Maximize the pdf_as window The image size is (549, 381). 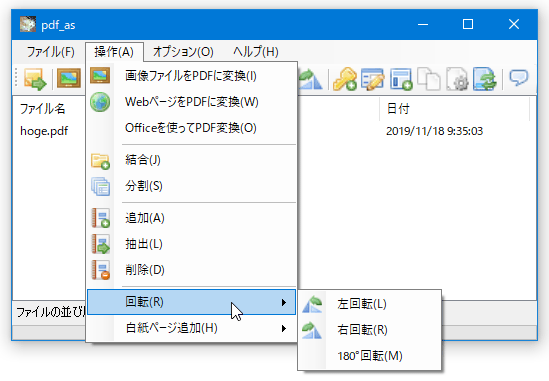pos(468,25)
